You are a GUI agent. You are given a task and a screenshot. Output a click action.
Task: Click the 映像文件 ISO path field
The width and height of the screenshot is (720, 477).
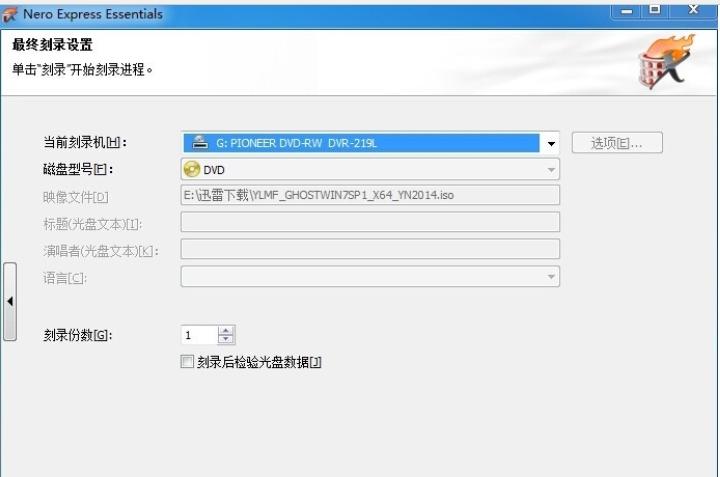(370, 196)
